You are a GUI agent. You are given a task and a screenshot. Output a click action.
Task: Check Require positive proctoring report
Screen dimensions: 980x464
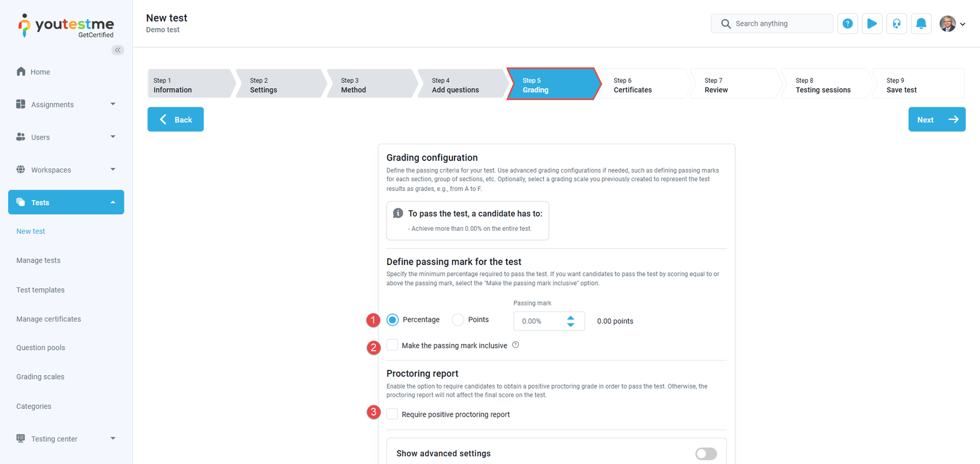coord(393,414)
